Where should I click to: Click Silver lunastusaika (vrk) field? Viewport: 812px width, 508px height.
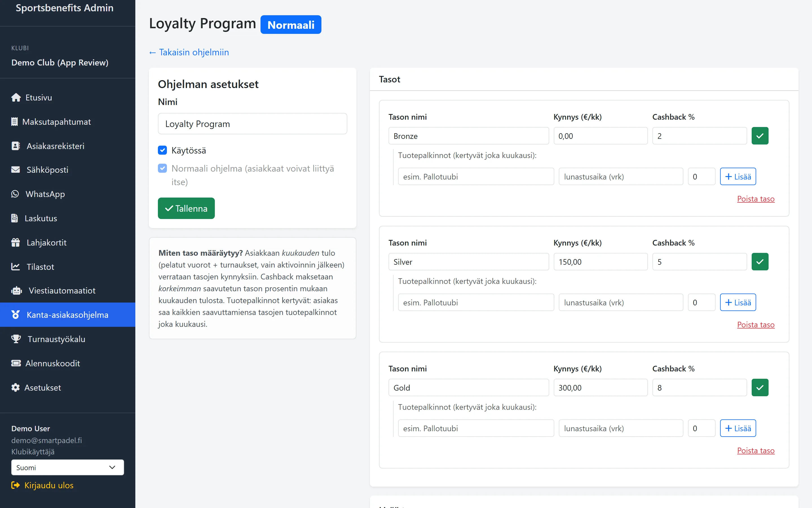pyautogui.click(x=621, y=302)
